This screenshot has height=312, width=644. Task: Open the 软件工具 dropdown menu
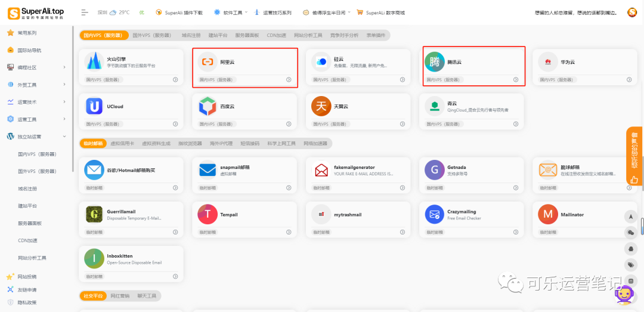tap(231, 13)
